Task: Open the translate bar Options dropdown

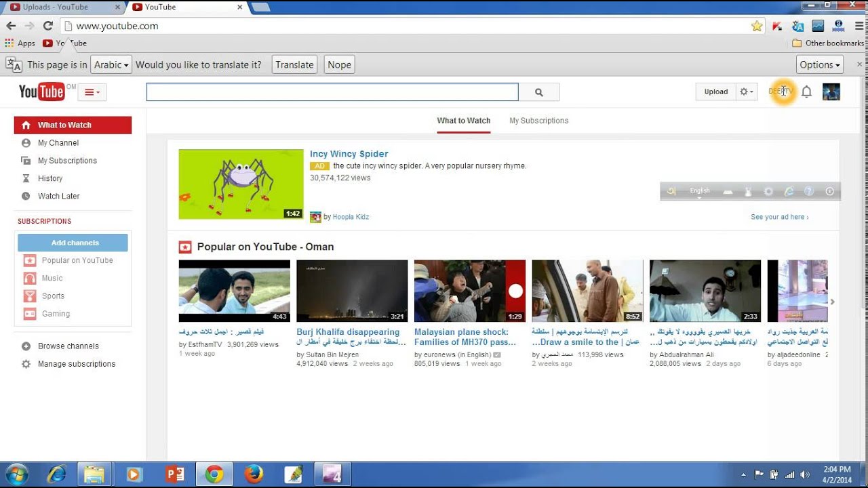Action: click(820, 64)
